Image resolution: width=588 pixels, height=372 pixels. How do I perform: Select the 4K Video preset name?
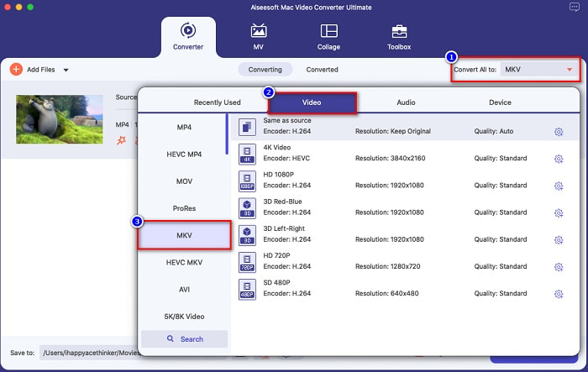276,148
